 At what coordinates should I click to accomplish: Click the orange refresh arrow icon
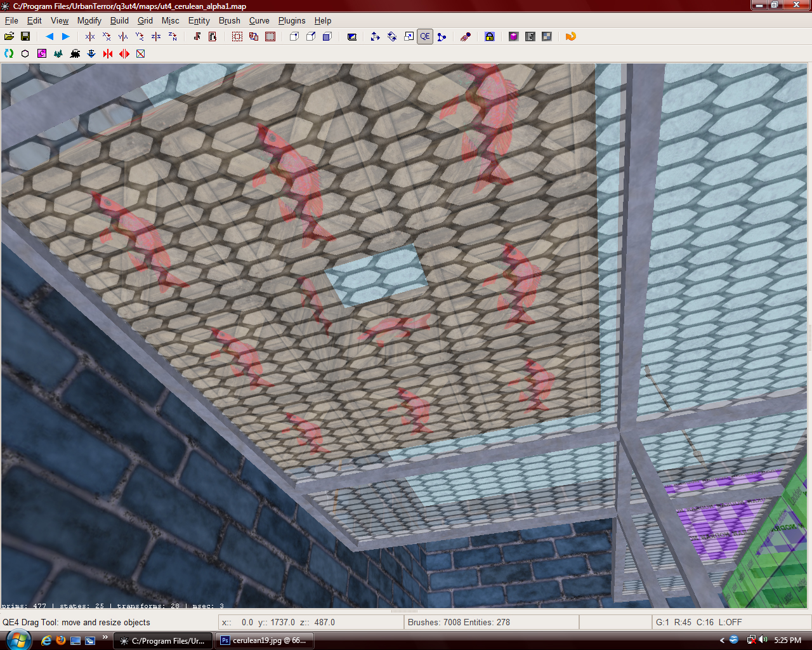pos(570,37)
